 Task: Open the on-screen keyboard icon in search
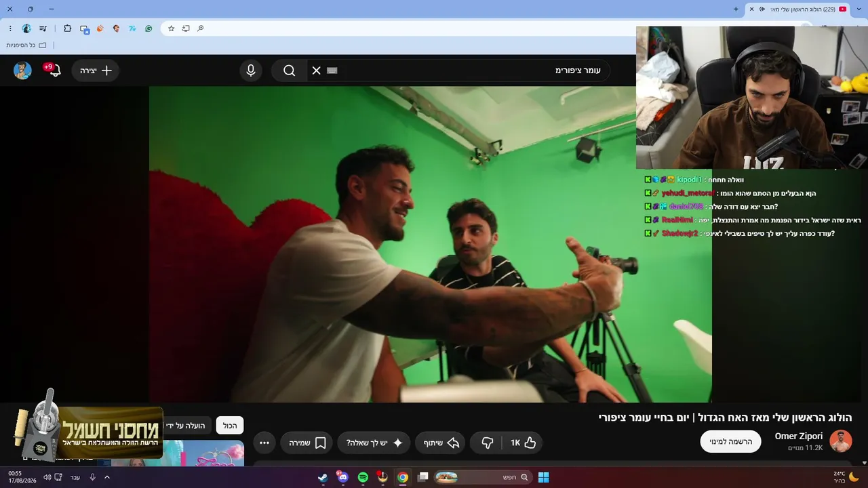pyautogui.click(x=332, y=70)
